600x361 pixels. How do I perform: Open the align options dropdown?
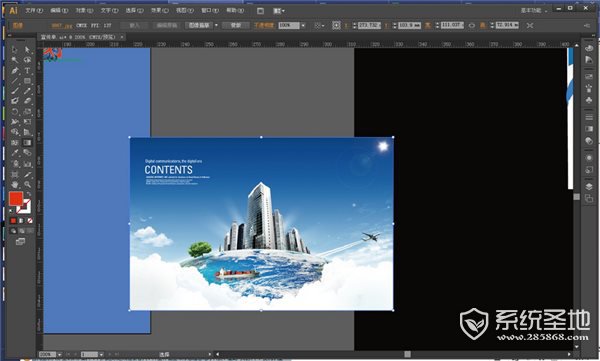click(319, 25)
